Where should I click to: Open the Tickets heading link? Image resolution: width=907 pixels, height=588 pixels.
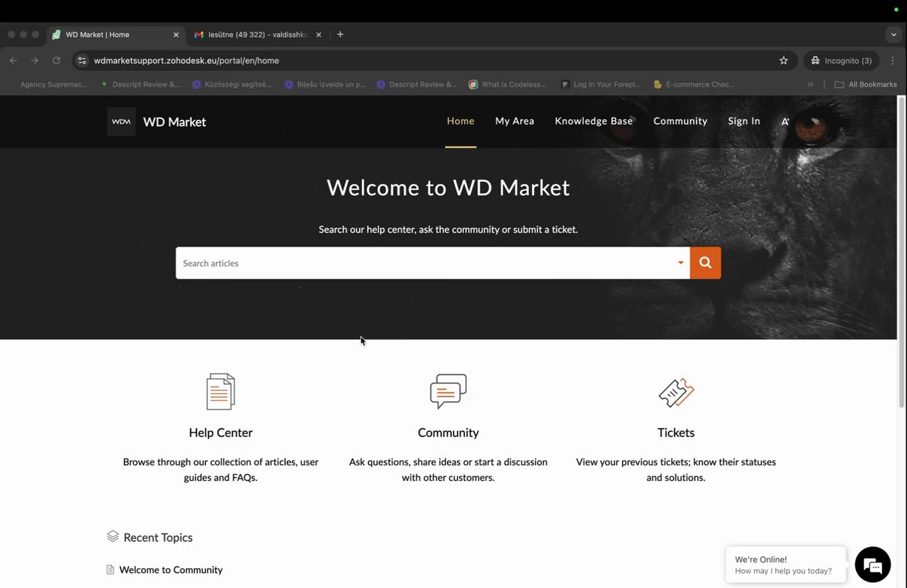[x=676, y=433]
